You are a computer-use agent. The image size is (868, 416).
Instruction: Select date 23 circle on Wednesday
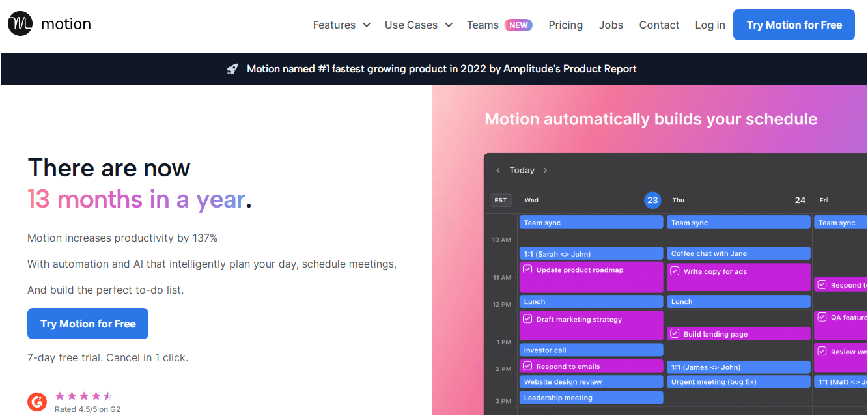(x=652, y=200)
